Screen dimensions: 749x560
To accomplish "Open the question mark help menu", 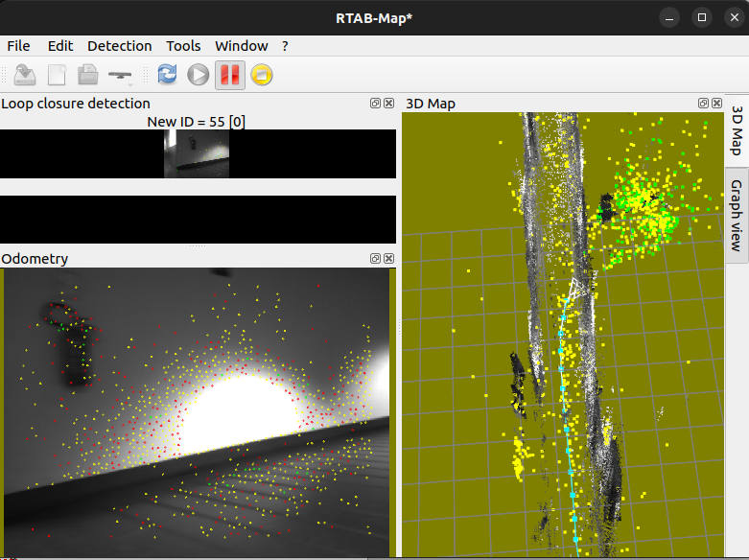I will 285,46.
